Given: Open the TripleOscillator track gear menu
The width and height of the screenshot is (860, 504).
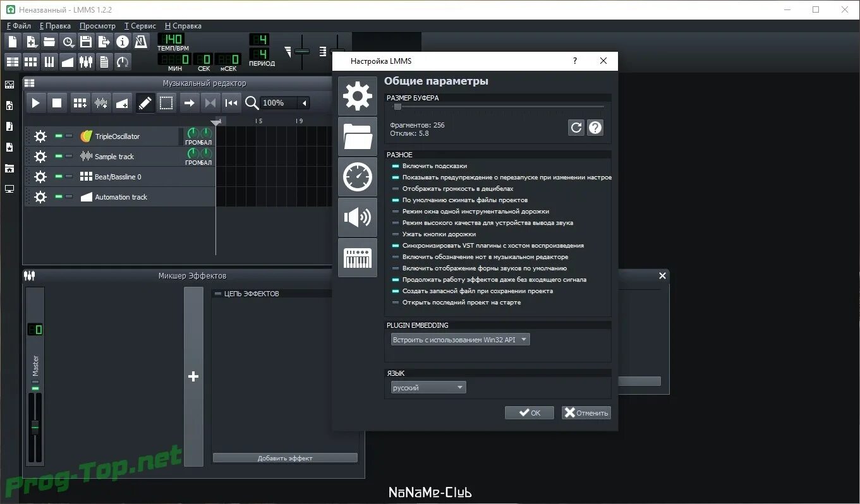Looking at the screenshot, I should click(40, 136).
